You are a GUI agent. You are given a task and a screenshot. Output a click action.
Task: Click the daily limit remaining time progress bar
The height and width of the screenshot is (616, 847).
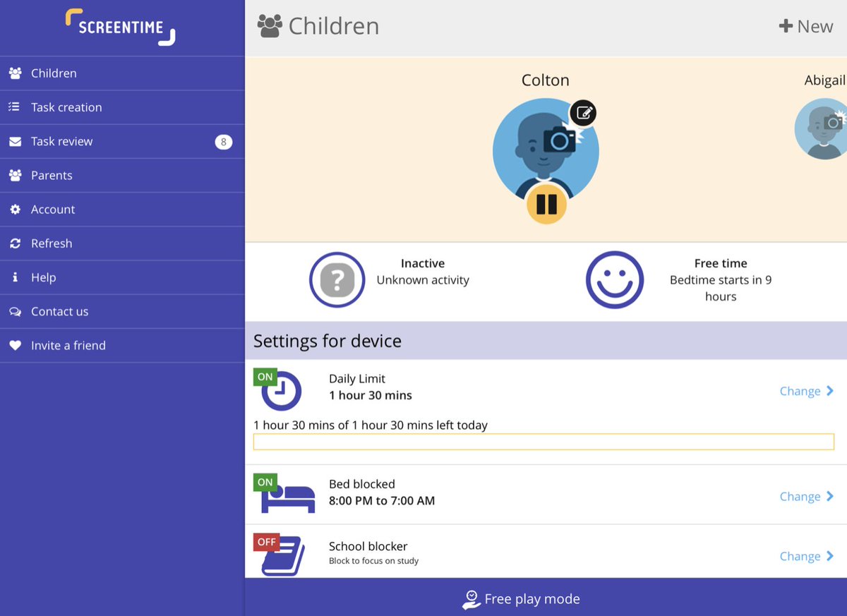click(x=543, y=442)
